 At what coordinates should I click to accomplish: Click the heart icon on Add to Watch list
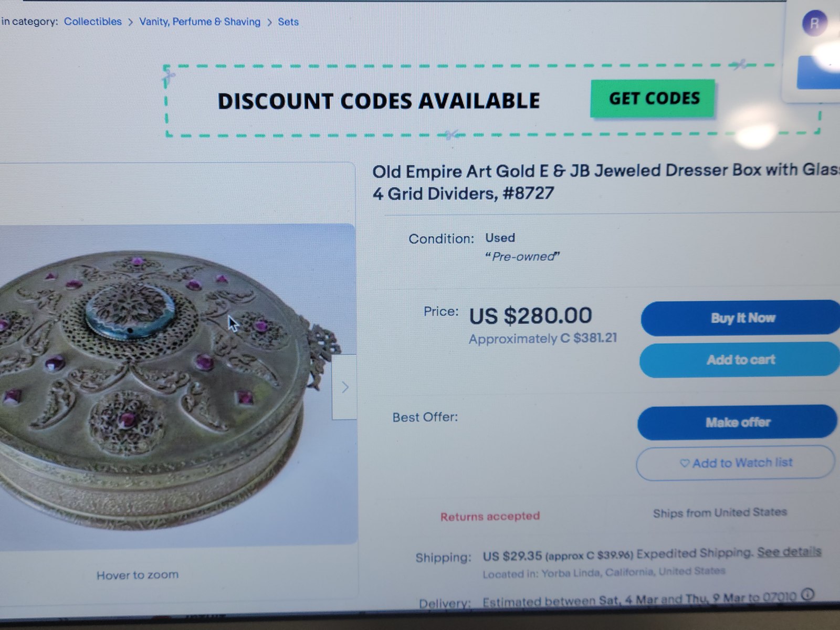click(x=684, y=463)
